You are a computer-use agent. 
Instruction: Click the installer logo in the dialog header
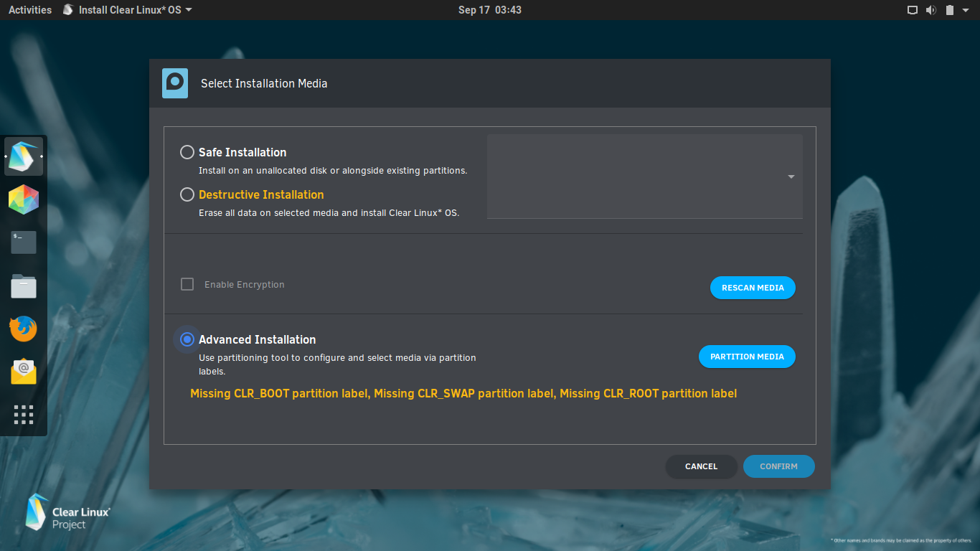point(174,83)
